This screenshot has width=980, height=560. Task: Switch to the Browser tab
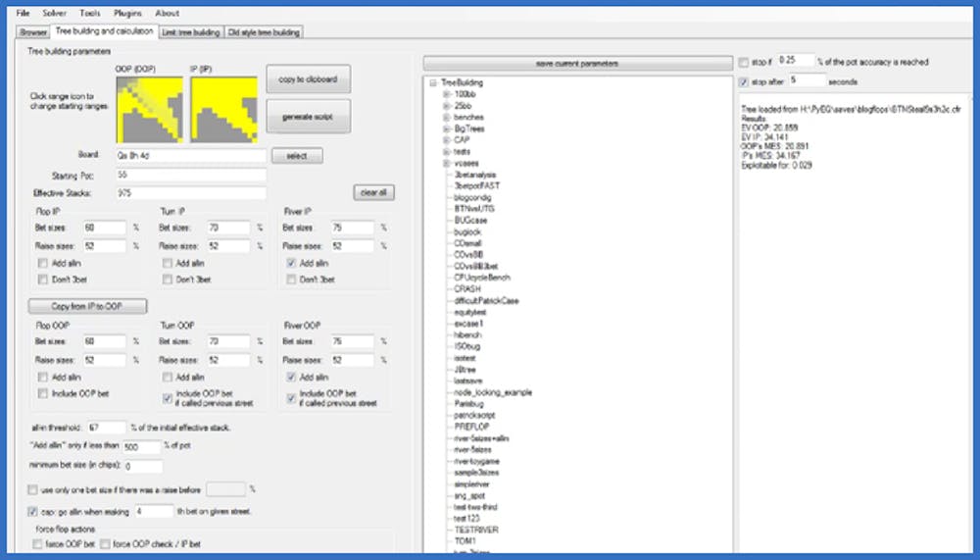(x=33, y=32)
